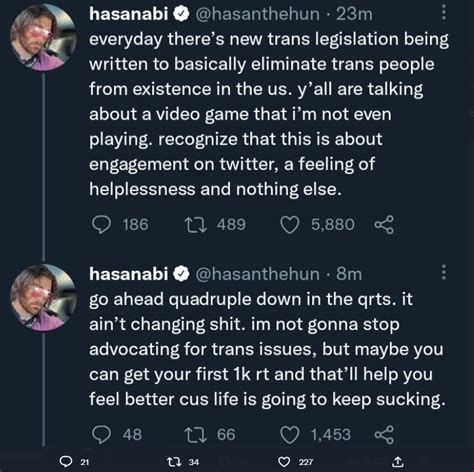Screen dimensions: 474x472
Task: Click the bottom retweet icon showing 34
Action: point(174,462)
